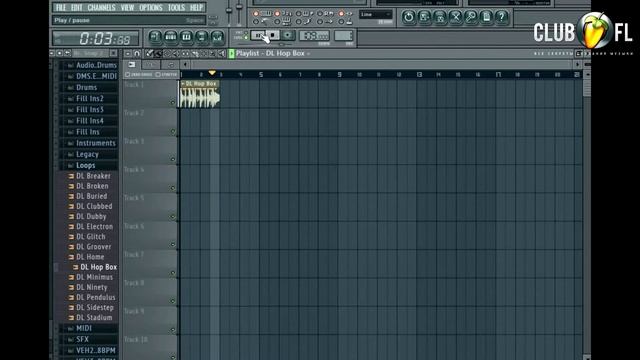
Task: Open the Playlist view shortcut button
Action: (x=155, y=37)
